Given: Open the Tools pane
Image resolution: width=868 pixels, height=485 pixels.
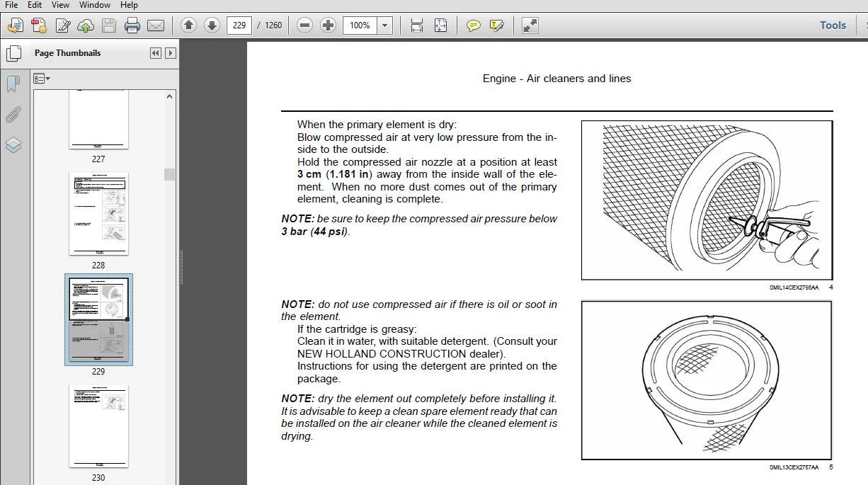Looking at the screenshot, I should [x=833, y=25].
